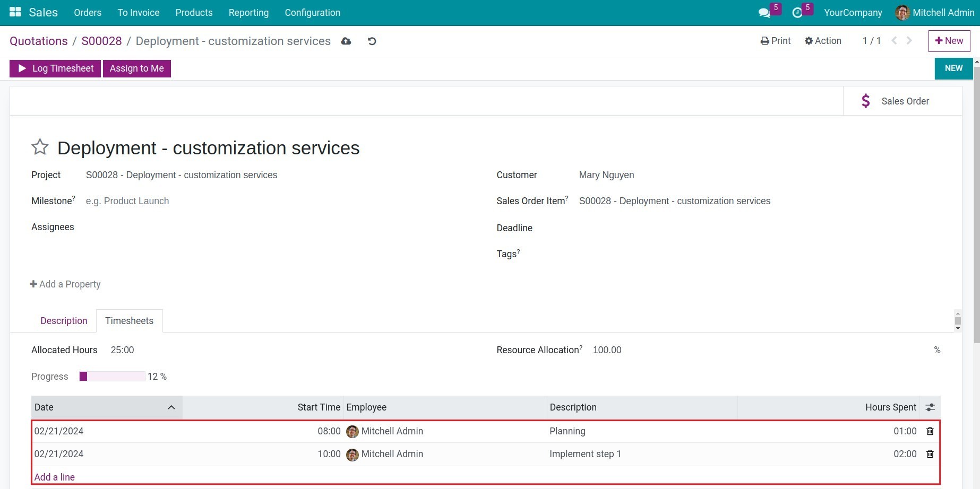Screen dimensions: 980x489
Task: Sort by Description column header
Action: click(573, 407)
